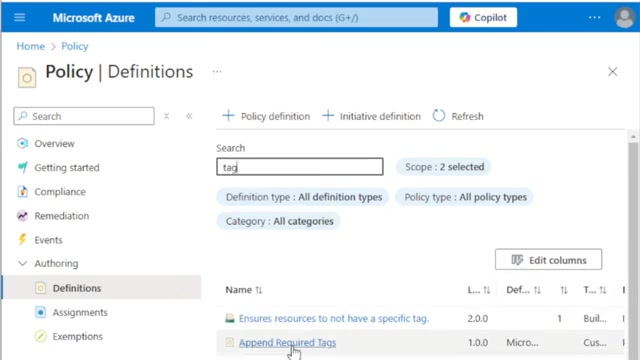Click the Overview sidebar icon
This screenshot has width=640, height=360.
[22, 143]
